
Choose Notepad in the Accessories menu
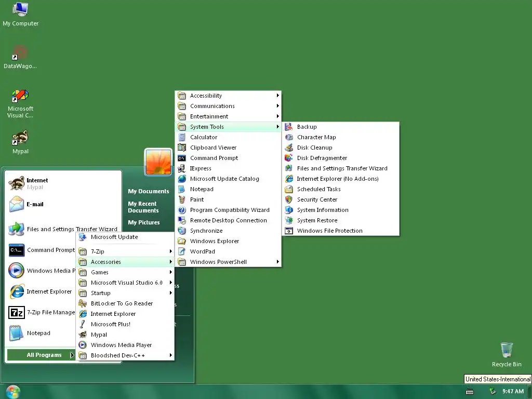coord(229,189)
